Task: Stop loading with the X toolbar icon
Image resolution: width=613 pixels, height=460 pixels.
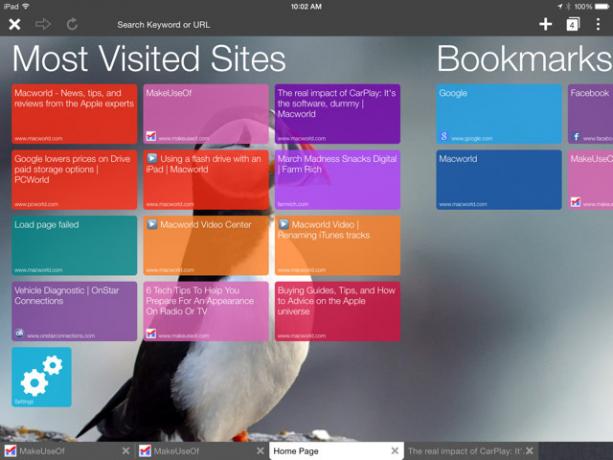Action: (15, 25)
